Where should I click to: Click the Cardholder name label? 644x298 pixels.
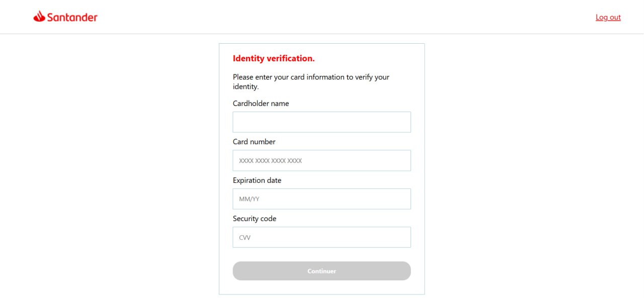[x=261, y=104]
